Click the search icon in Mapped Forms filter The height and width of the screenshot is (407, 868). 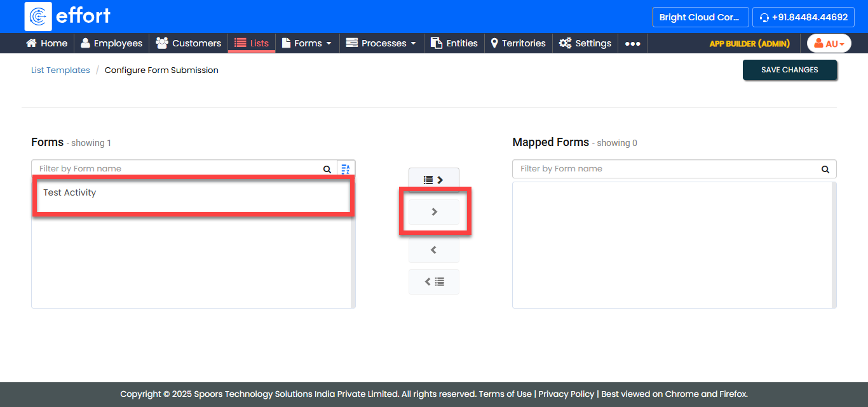click(825, 169)
